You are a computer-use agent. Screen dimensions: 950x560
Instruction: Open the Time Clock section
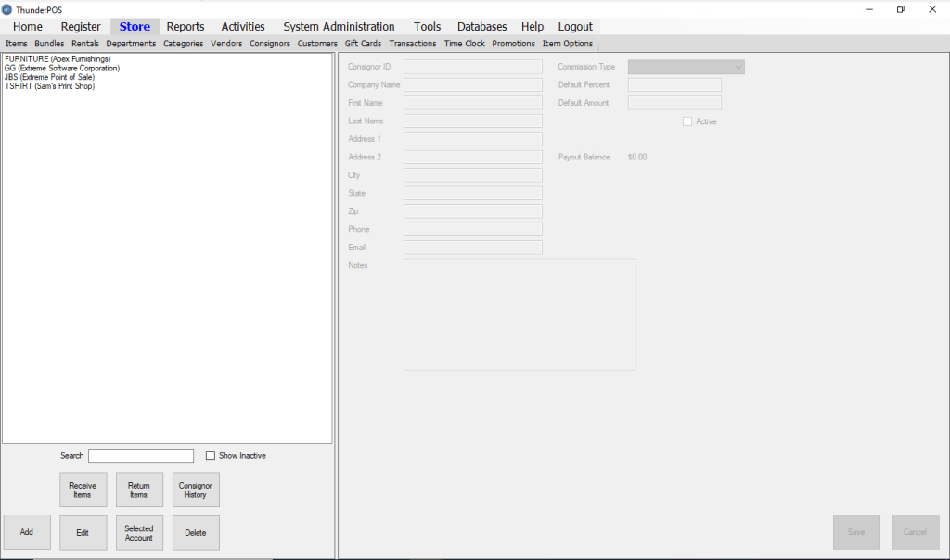coord(464,43)
